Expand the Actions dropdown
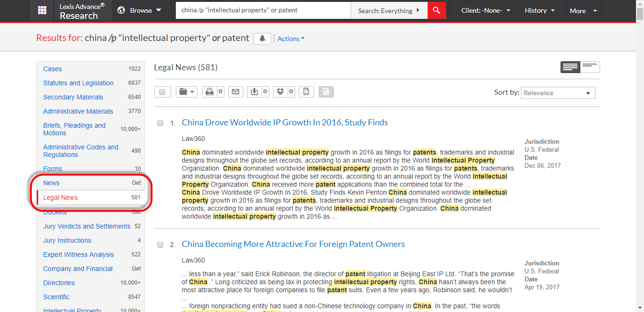The width and height of the screenshot is (644, 312). pyautogui.click(x=291, y=39)
